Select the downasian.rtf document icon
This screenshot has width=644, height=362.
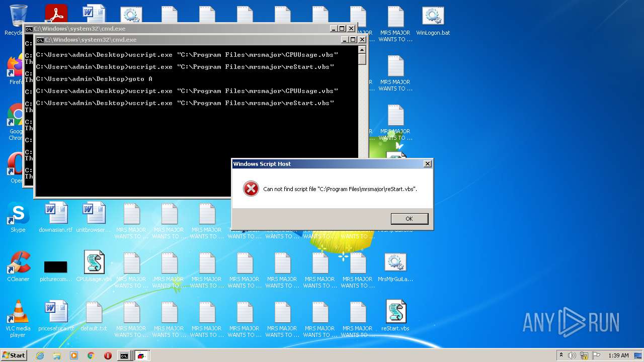[56, 218]
